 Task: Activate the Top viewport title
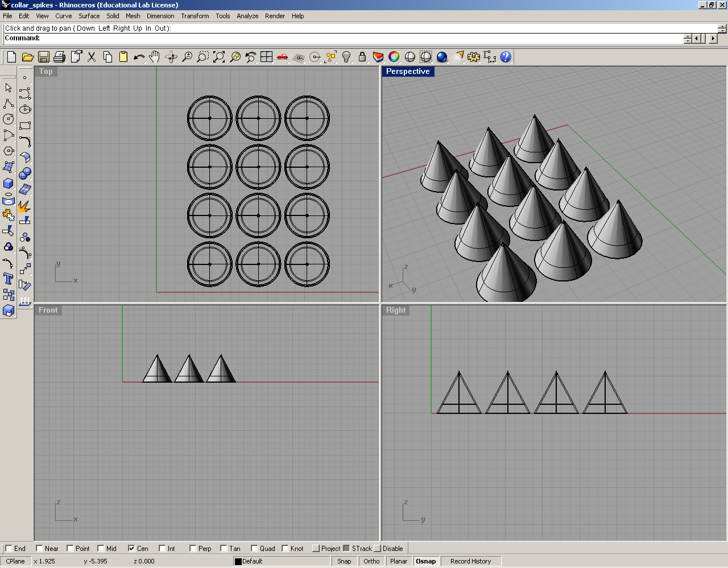point(46,72)
